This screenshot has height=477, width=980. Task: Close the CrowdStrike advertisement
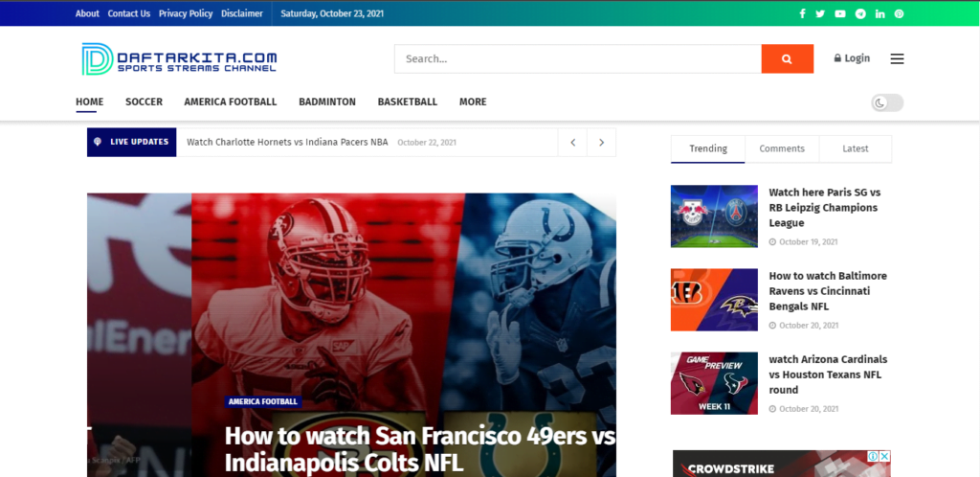click(x=885, y=456)
